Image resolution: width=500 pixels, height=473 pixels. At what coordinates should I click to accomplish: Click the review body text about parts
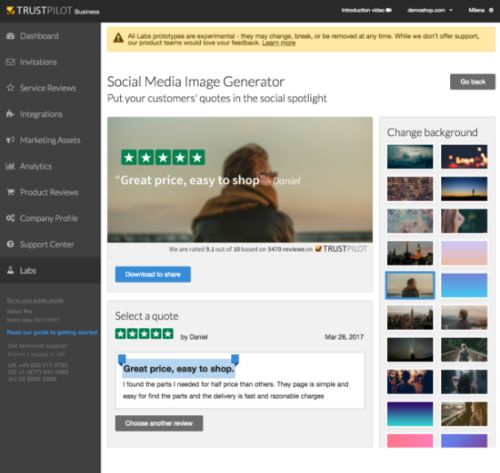click(x=235, y=390)
